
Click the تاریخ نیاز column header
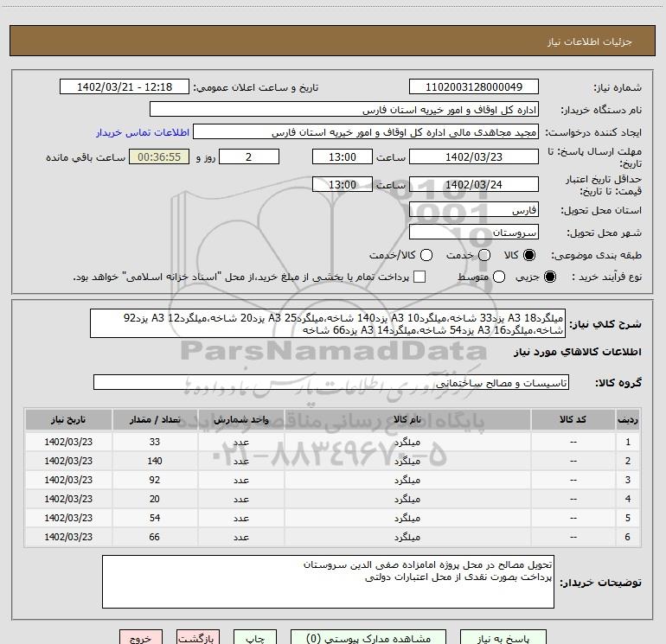click(68, 420)
